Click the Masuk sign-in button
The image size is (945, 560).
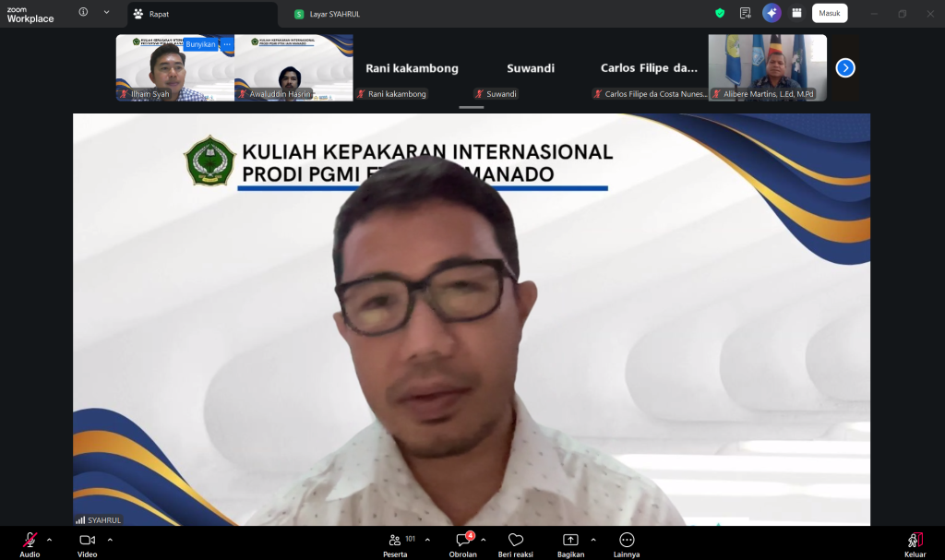tap(829, 13)
